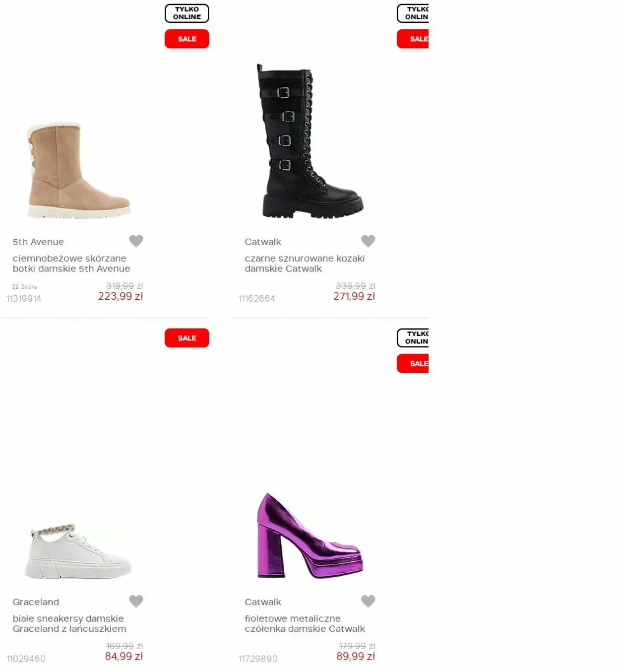View the purple metallic platform heel image
The image size is (620, 672).
coord(310,536)
